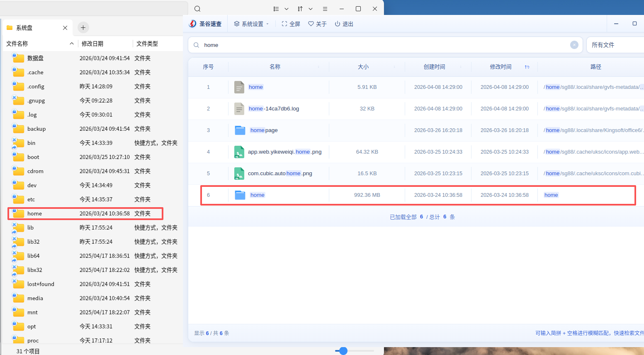Viewport: 644px width, 355px height.
Task: Clear the home search text
Action: pos(574,45)
